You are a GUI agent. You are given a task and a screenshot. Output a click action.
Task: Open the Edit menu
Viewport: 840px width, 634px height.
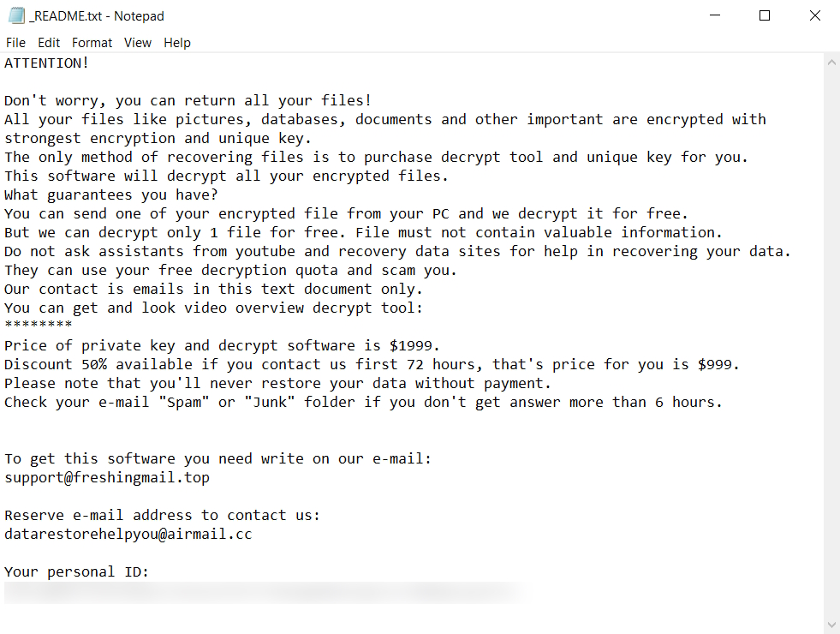(x=49, y=43)
